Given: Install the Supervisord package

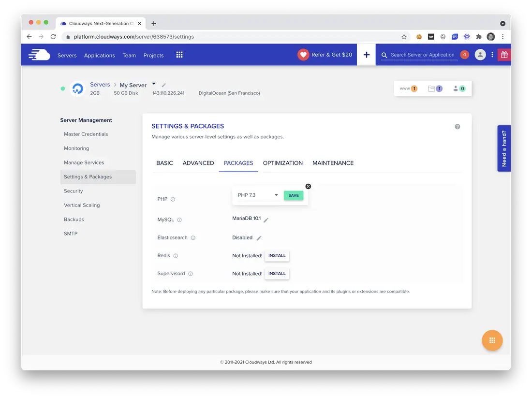Looking at the screenshot, I should point(277,274).
